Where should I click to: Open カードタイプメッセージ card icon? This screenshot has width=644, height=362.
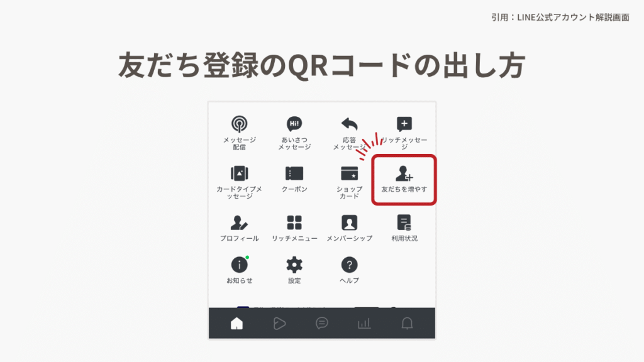[239, 173]
